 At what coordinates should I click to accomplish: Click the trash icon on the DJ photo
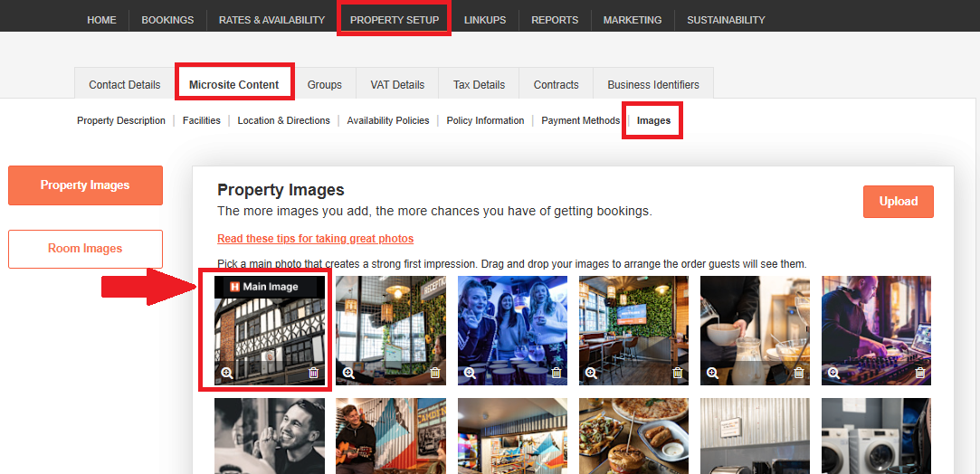coord(919,373)
